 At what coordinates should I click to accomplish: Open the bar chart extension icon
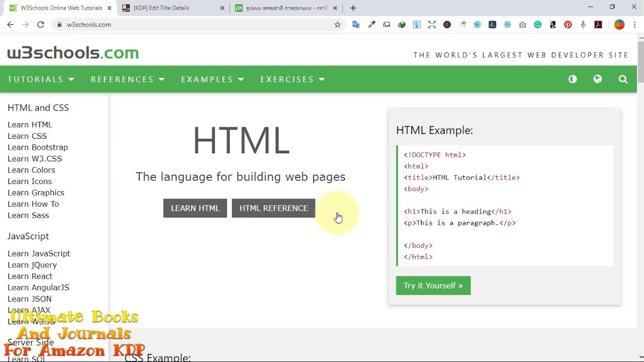tap(493, 25)
